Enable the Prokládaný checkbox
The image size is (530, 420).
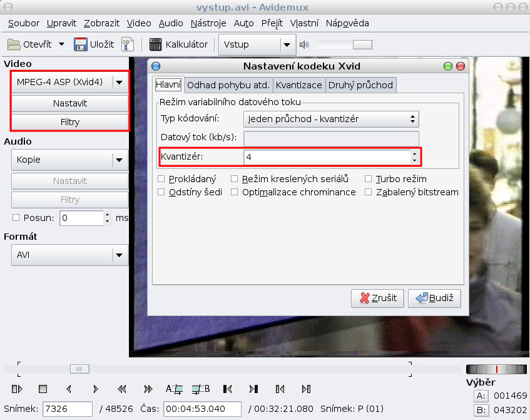(x=161, y=179)
